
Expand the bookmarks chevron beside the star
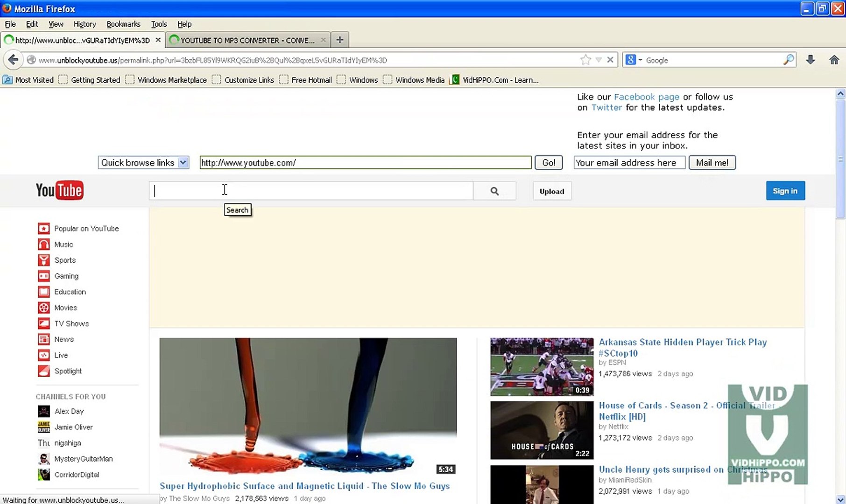tap(599, 60)
